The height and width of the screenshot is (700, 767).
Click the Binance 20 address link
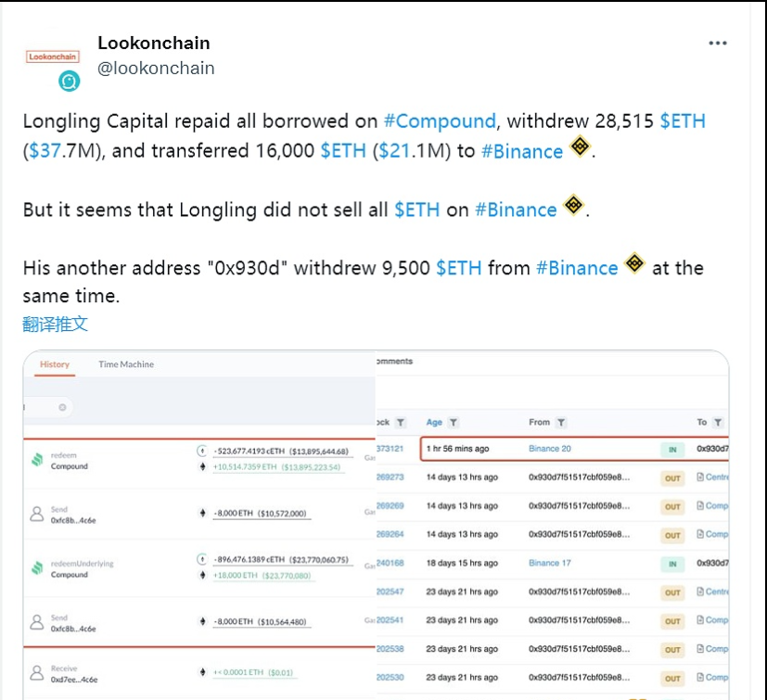click(550, 449)
